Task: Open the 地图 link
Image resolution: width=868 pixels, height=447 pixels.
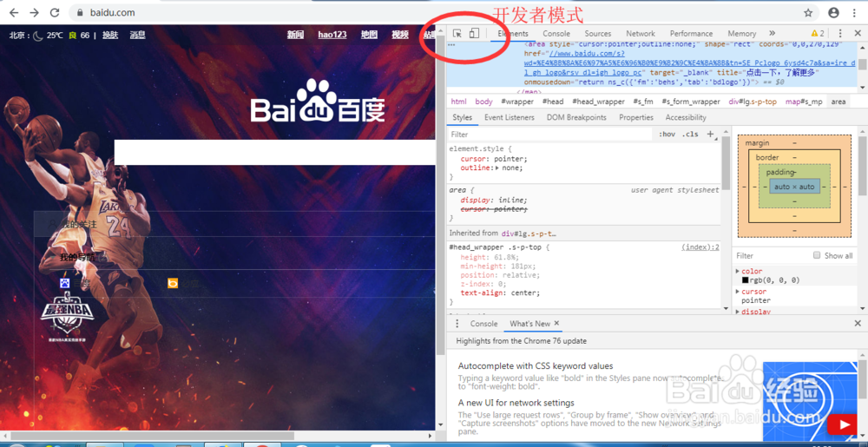Action: pyautogui.click(x=369, y=35)
